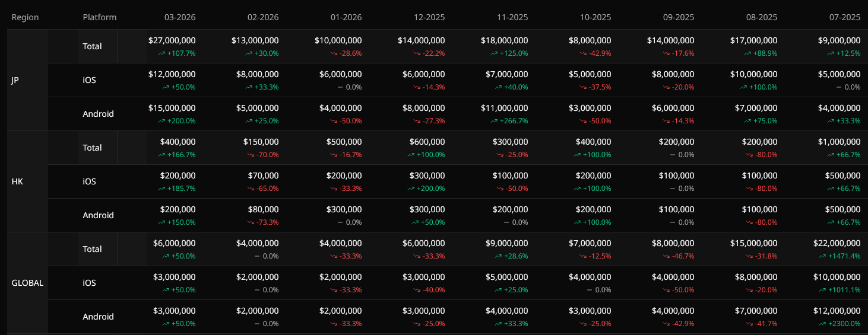Viewport: 868px width, 335px height.
Task: Select the 02-2026 column header
Action: coord(263,17)
